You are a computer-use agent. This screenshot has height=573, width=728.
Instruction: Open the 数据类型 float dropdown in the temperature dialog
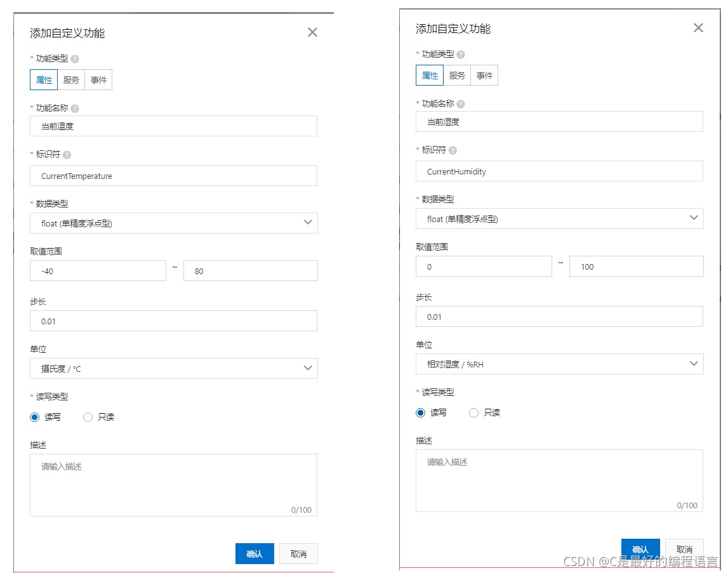coord(173,223)
